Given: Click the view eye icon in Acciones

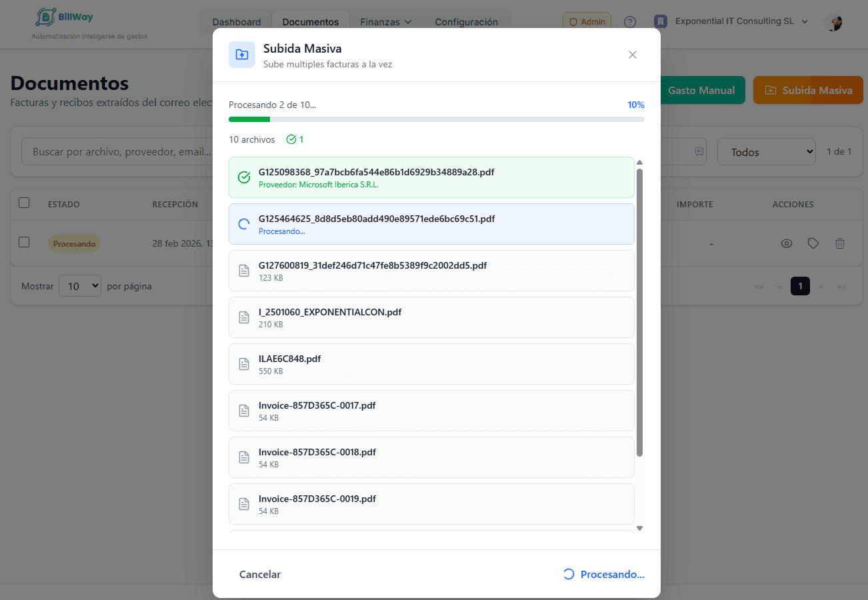Looking at the screenshot, I should click(786, 244).
